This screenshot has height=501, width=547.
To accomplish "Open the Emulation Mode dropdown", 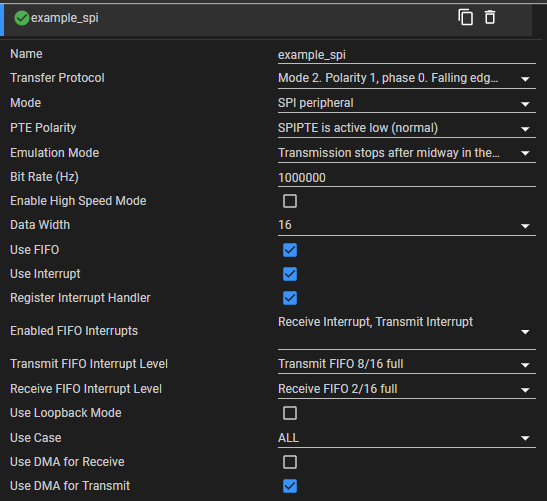I will click(407, 153).
